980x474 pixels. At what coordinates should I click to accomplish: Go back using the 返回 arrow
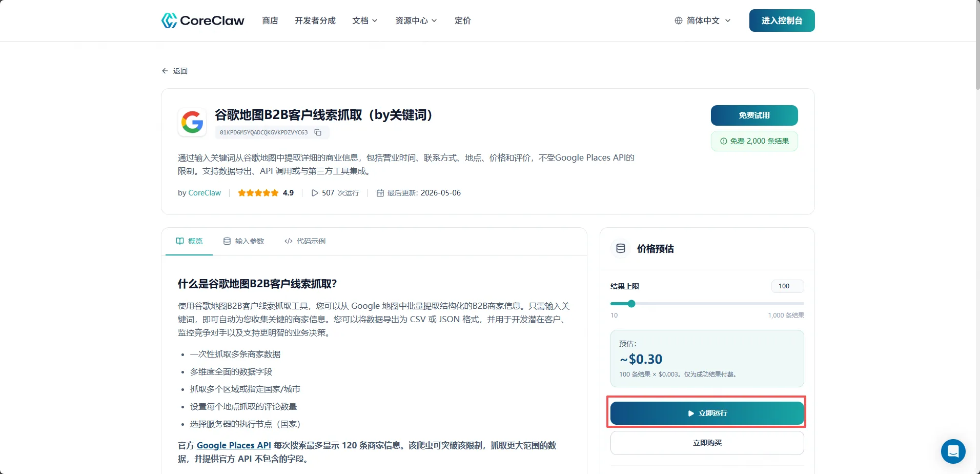click(x=165, y=71)
